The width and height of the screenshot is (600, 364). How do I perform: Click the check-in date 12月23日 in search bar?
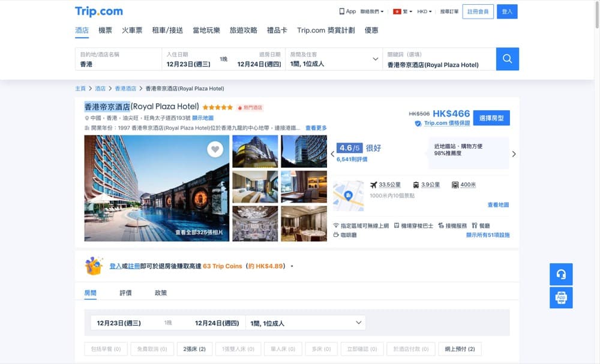(x=188, y=64)
